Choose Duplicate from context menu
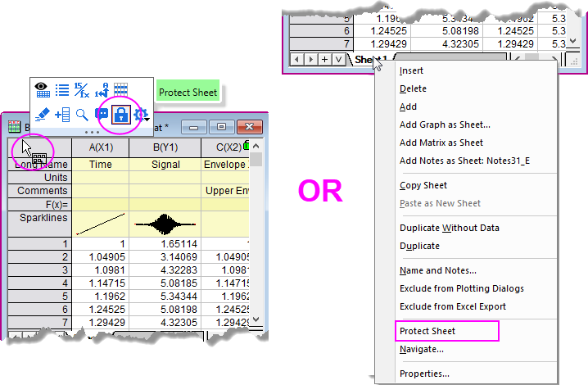The image size is (588, 385). pyautogui.click(x=419, y=246)
